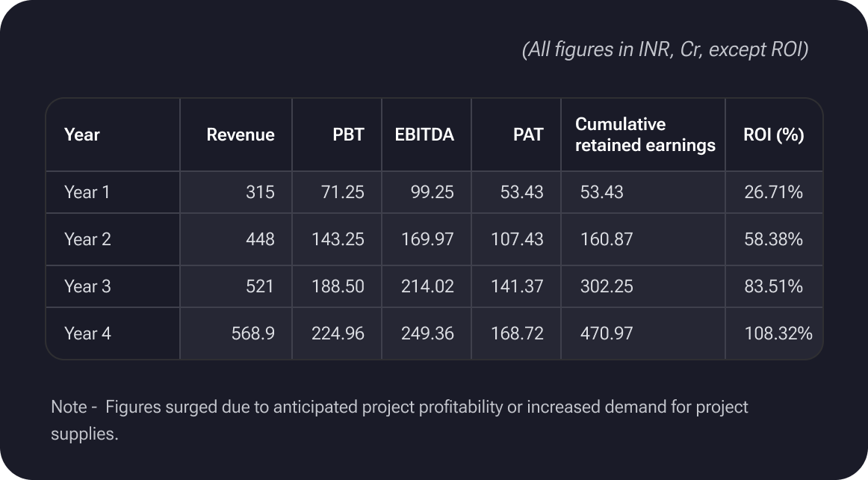Viewport: 868px width, 480px height.
Task: Click the Year 4 row label
Action: tap(87, 333)
